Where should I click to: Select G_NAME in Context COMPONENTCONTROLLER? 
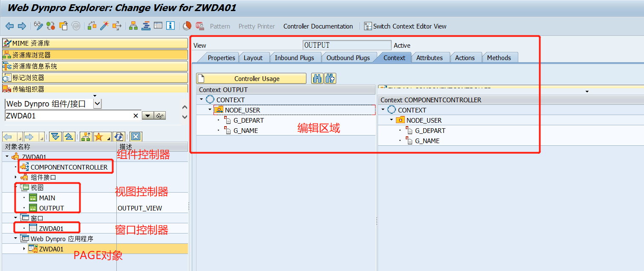pyautogui.click(x=427, y=141)
